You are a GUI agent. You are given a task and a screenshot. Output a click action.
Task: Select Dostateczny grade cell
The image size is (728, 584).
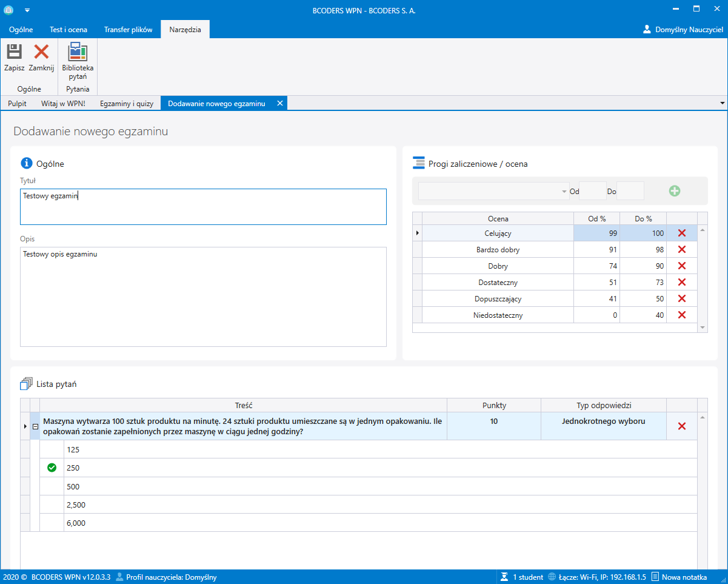pyautogui.click(x=498, y=283)
